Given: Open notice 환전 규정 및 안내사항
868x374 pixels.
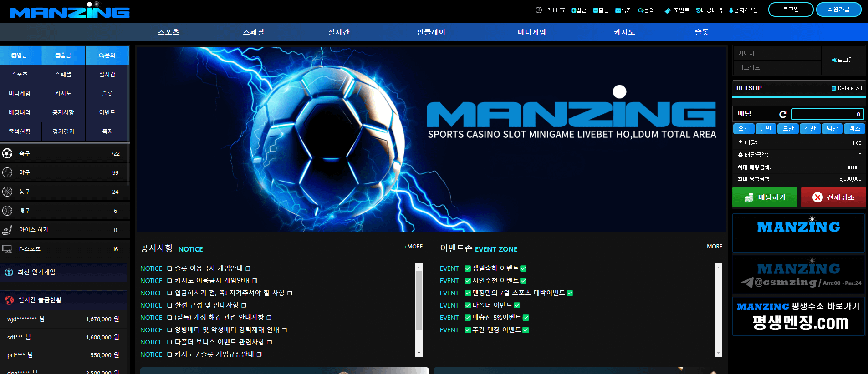Looking at the screenshot, I should [x=207, y=305].
